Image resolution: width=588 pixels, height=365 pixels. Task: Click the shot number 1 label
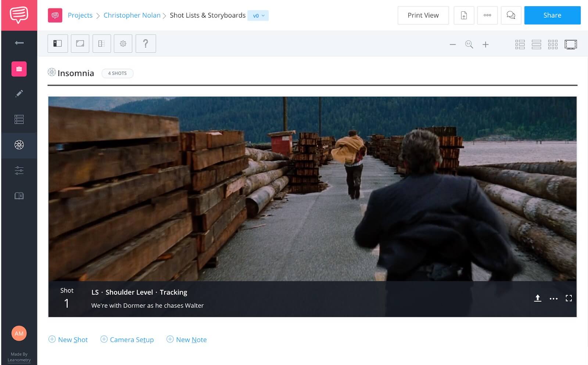click(67, 298)
